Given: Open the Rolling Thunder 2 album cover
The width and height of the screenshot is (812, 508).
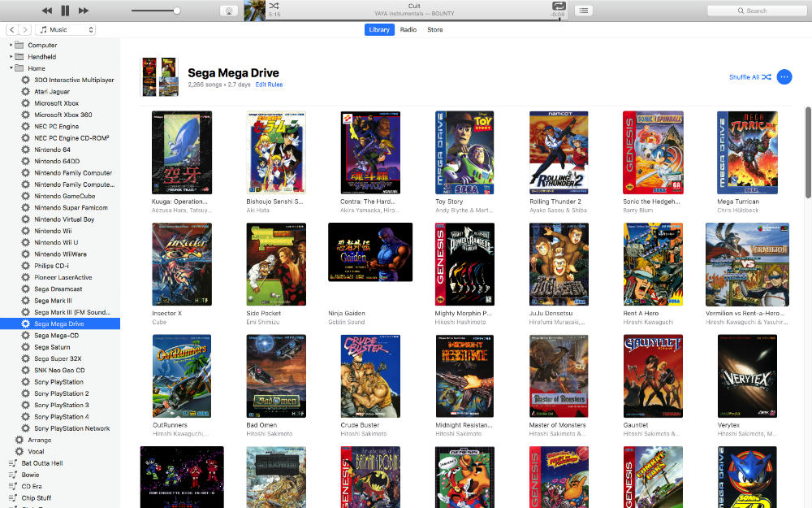Looking at the screenshot, I should pos(559,153).
